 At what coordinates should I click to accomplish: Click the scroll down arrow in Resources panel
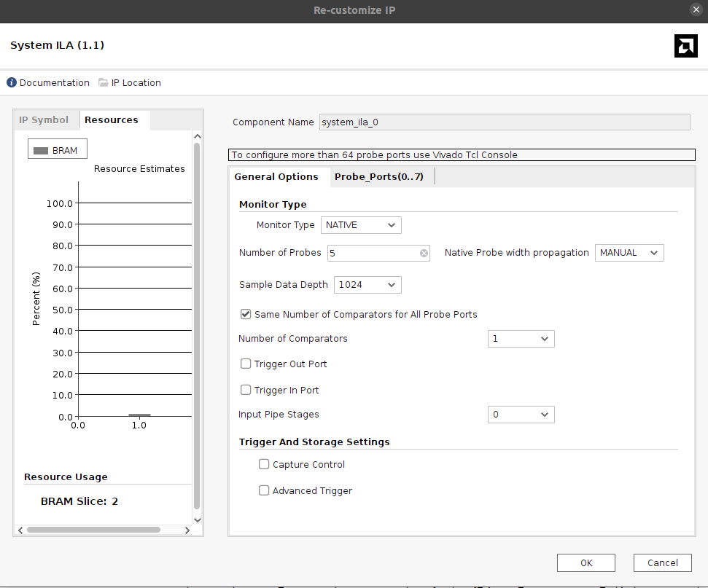tap(198, 520)
